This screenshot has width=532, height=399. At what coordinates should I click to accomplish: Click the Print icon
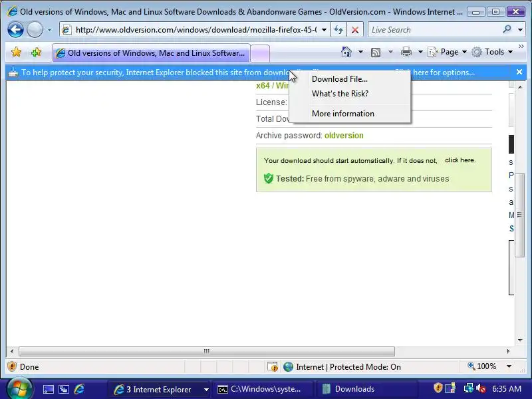(x=406, y=52)
